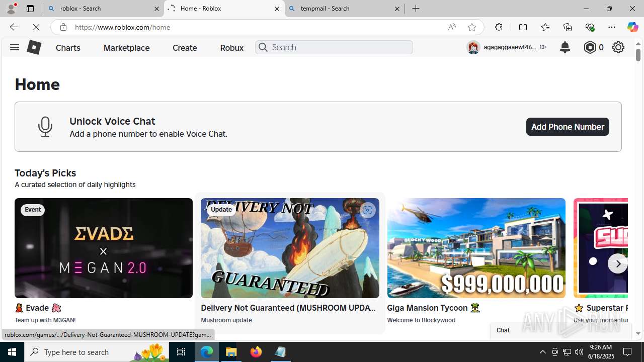Click the user avatar headshot icon
The width and height of the screenshot is (644, 362).
tap(473, 47)
